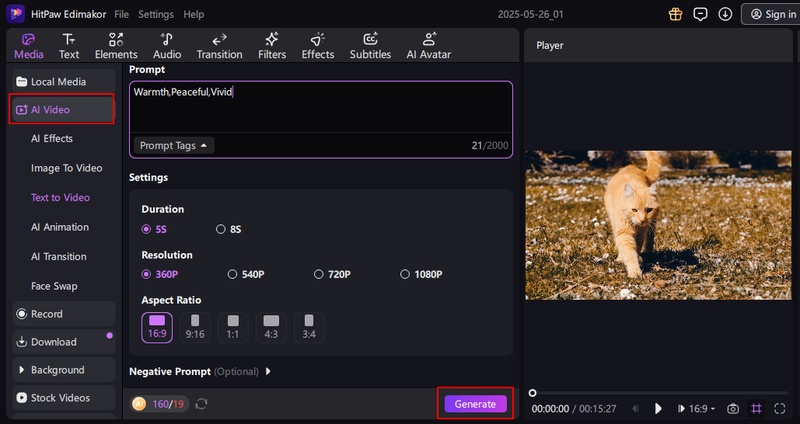The image size is (800, 424).
Task: Open AI Transition sub-item
Action: (59, 257)
